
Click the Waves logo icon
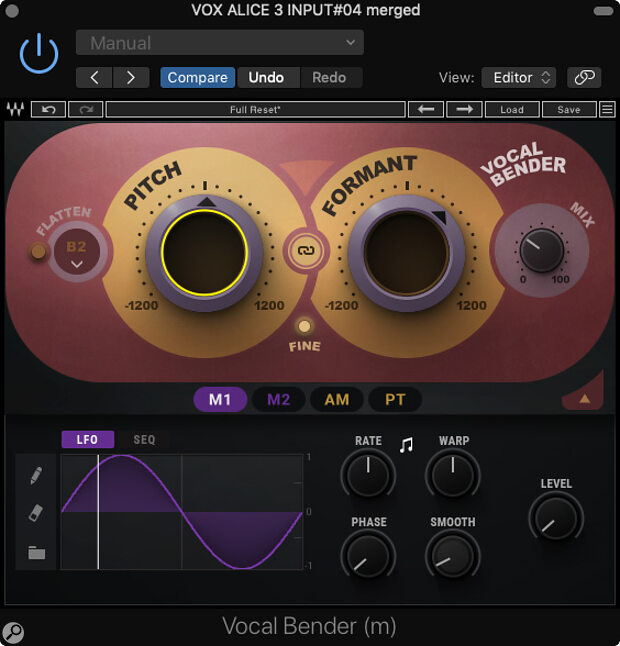(15, 110)
